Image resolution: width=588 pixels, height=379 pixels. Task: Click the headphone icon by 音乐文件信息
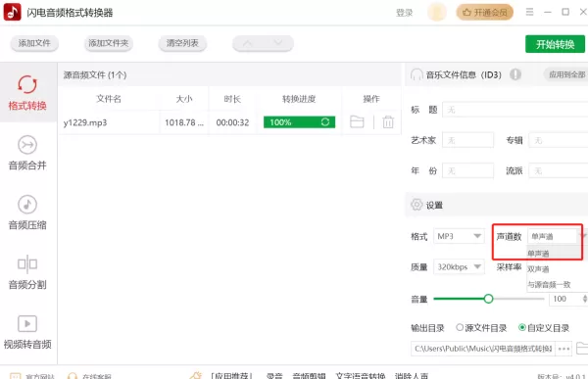pos(416,74)
